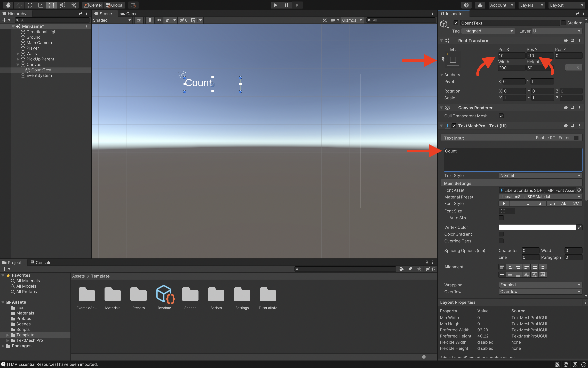Click the Vertex Color swatch

[x=537, y=227]
